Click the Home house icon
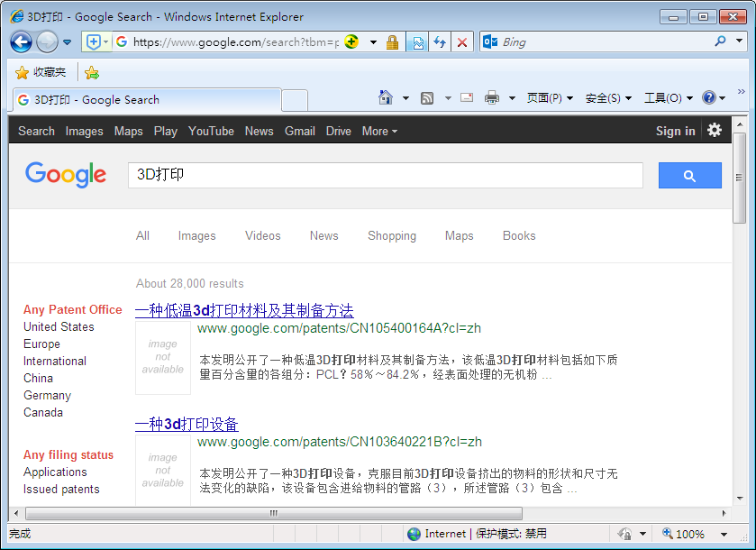The width and height of the screenshot is (756, 550). (x=386, y=97)
